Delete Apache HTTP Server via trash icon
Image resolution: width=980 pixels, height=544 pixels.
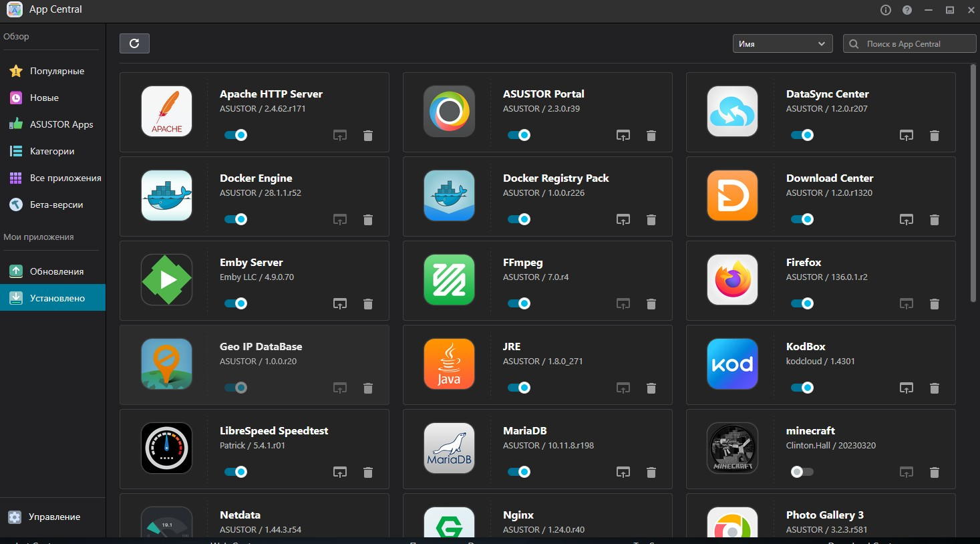[368, 136]
